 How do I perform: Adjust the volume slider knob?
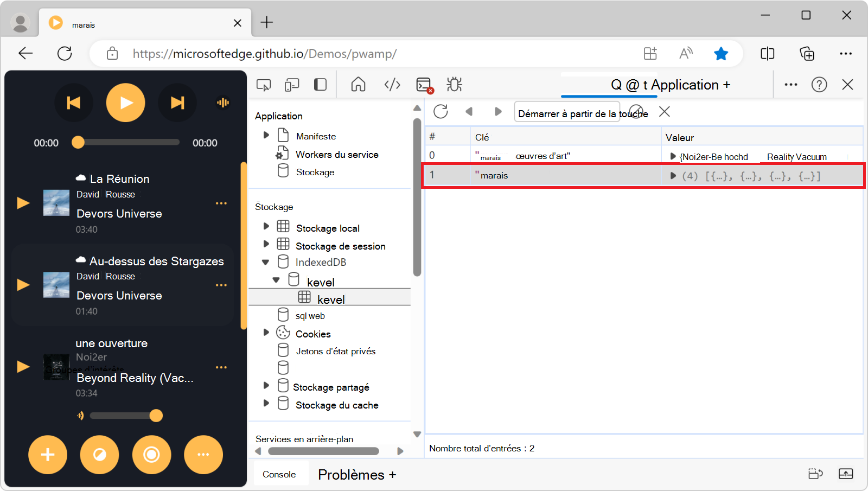click(x=156, y=416)
